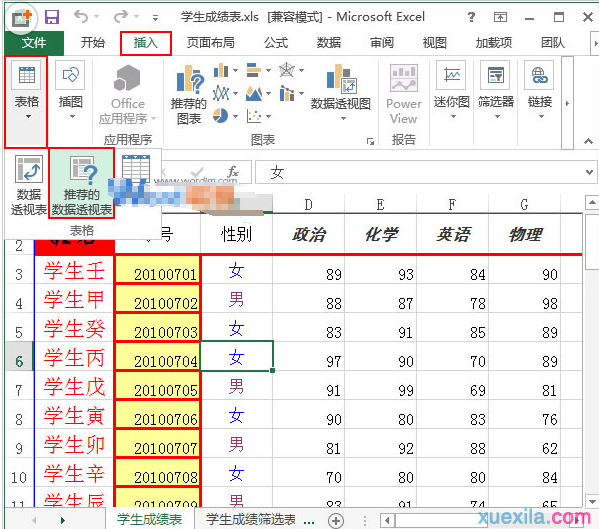Expand the column chart dropdown arrow
The width and height of the screenshot is (599, 529).
235,70
